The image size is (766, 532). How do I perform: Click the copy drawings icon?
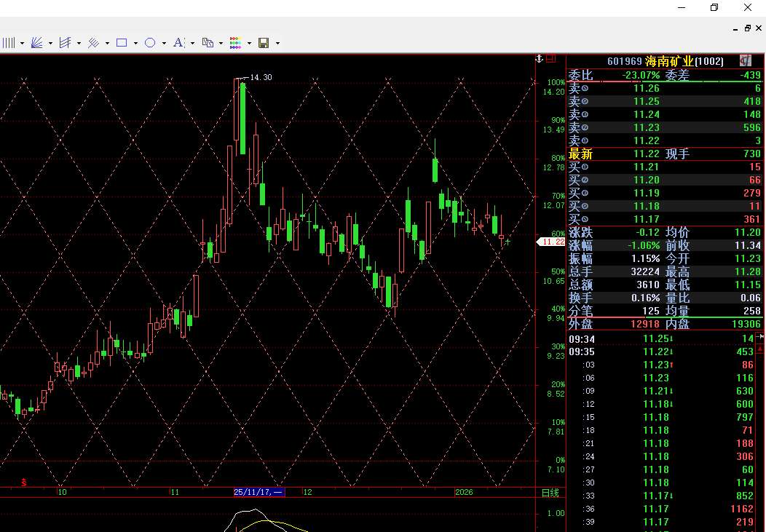tap(207, 43)
